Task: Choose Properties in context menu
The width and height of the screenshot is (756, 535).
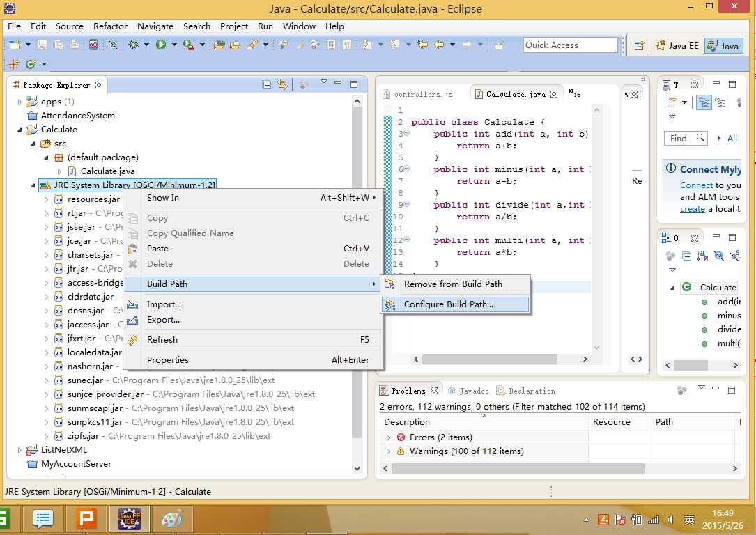Action: [x=254, y=360]
